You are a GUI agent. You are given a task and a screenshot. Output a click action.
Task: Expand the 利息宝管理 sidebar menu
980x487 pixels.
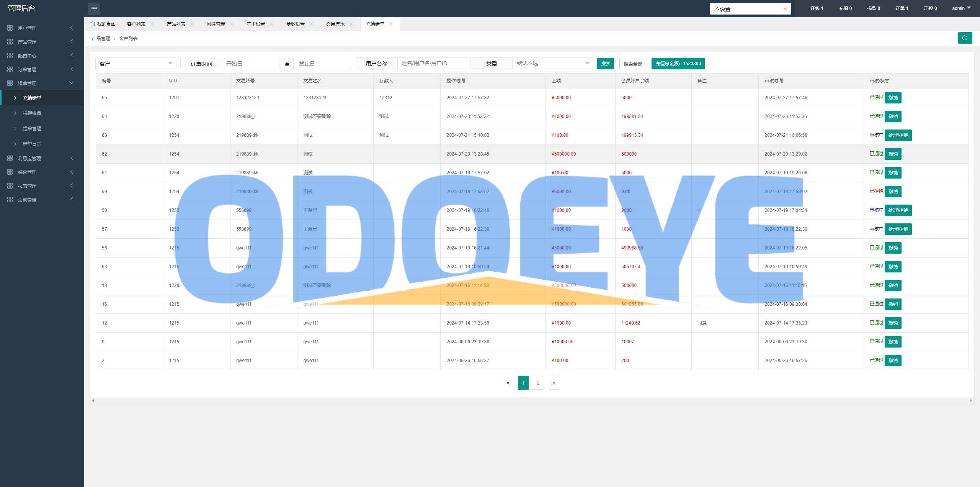coord(72,158)
